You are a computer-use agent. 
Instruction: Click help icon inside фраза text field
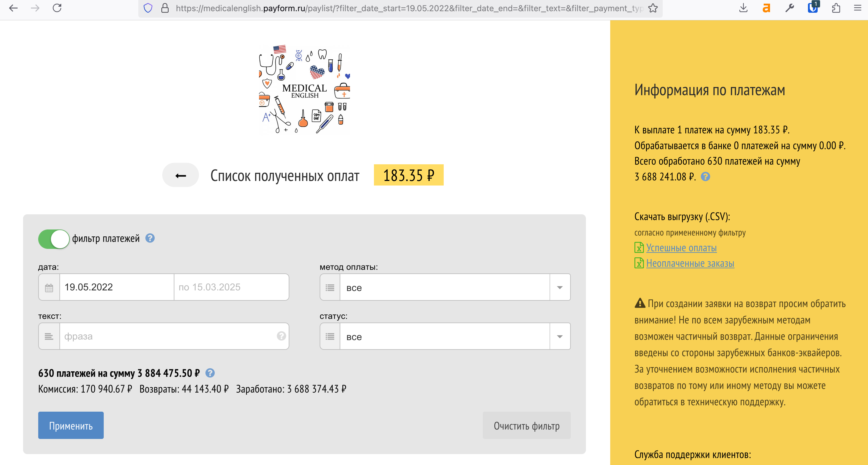[x=281, y=336]
